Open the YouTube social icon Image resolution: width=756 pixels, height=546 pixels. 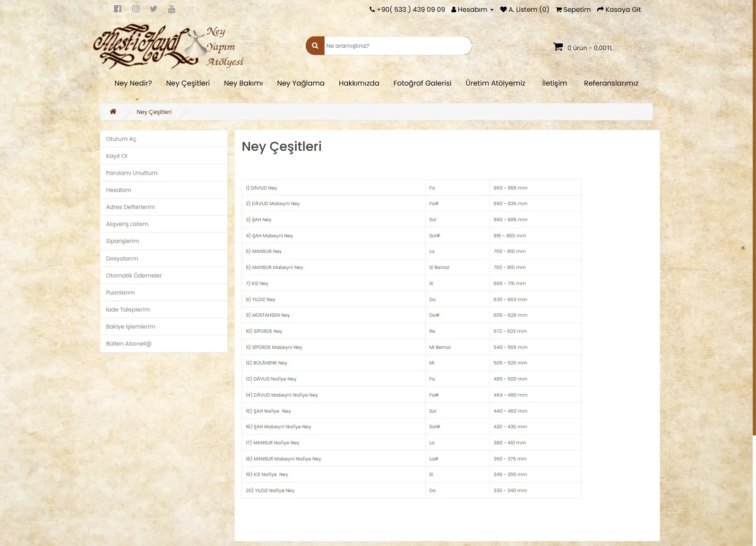point(172,9)
